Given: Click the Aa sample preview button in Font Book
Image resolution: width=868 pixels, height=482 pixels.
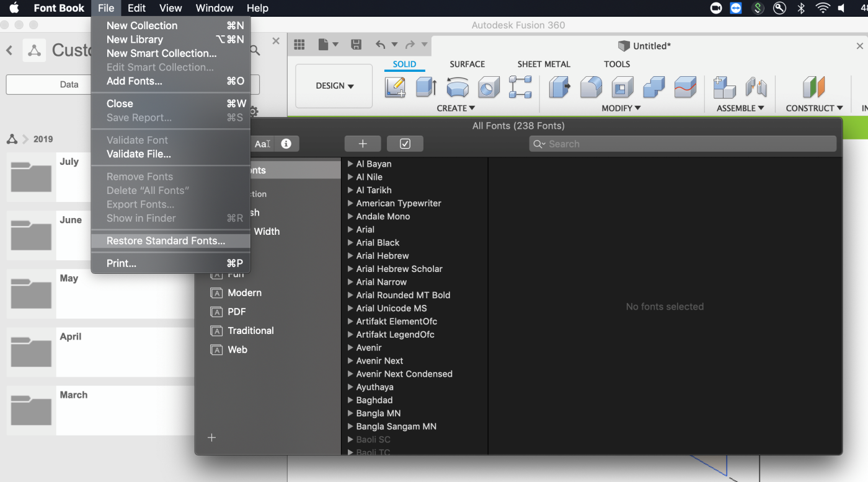Looking at the screenshot, I should tap(263, 144).
